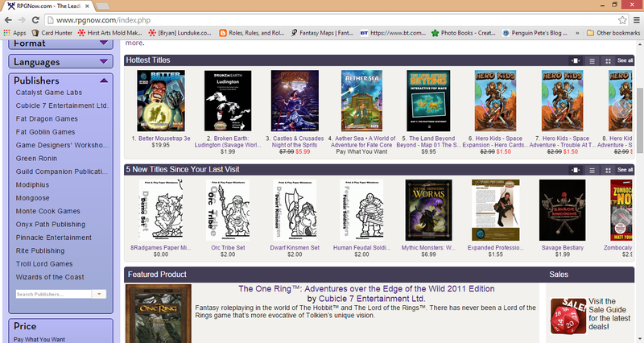Switch Hottest Titles to grid view
644x343 pixels.
point(608,60)
